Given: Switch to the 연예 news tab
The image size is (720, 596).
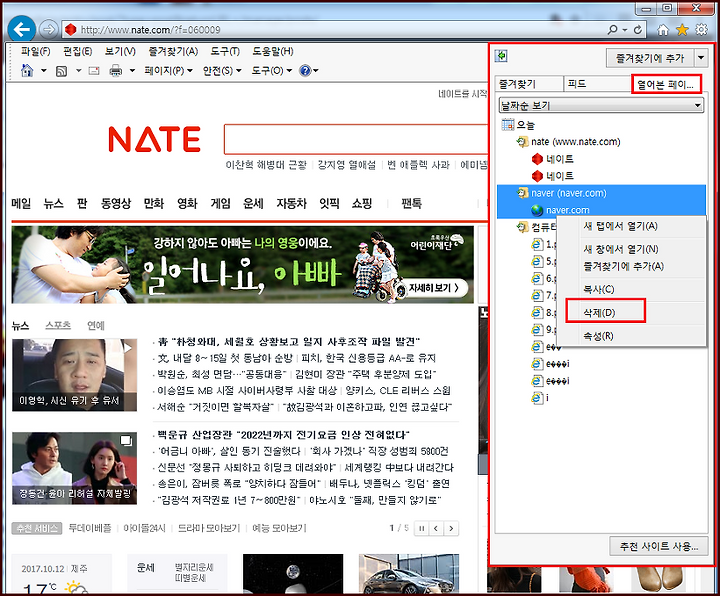Looking at the screenshot, I should point(96,326).
